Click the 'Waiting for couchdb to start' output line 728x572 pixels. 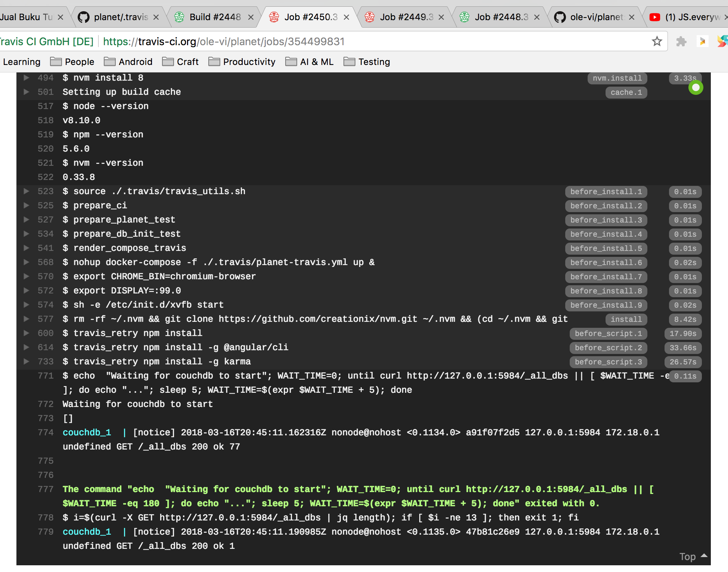click(x=137, y=404)
